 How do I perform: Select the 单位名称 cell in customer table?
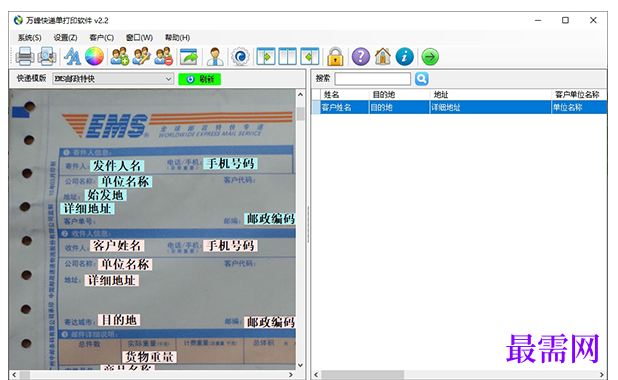click(579, 107)
